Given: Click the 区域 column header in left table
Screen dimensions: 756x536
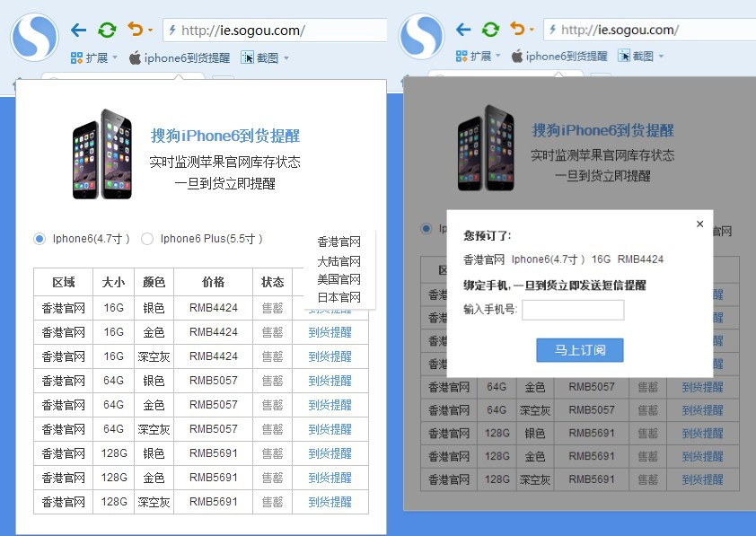Looking at the screenshot, I should pyautogui.click(x=63, y=282).
